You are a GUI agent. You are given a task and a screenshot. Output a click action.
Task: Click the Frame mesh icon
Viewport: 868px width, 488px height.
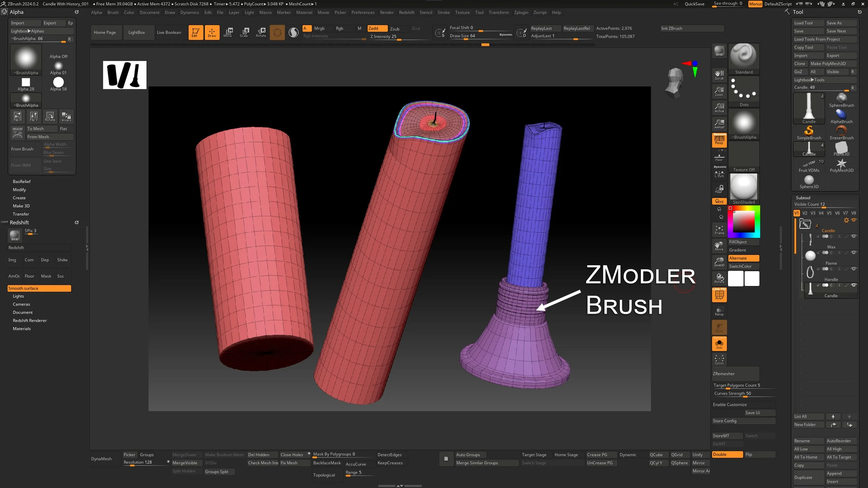[x=719, y=229]
